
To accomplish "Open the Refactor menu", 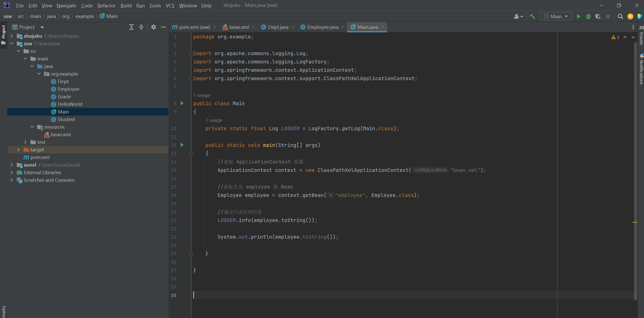I will point(106,5).
